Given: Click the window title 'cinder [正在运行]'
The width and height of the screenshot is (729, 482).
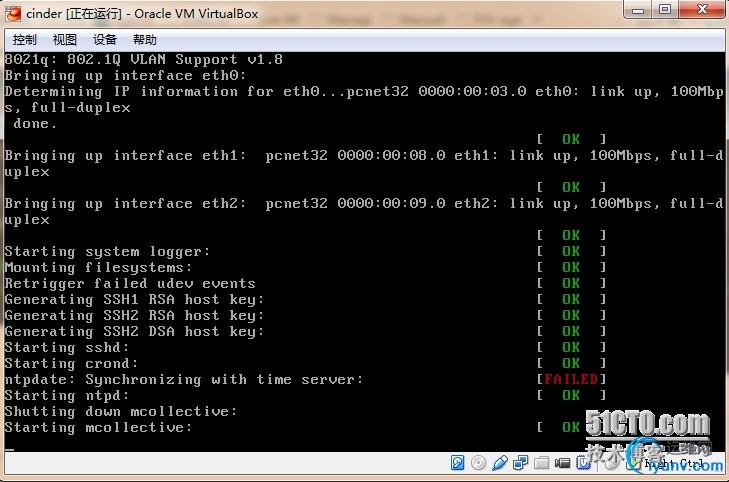Looking at the screenshot, I should (74, 13).
